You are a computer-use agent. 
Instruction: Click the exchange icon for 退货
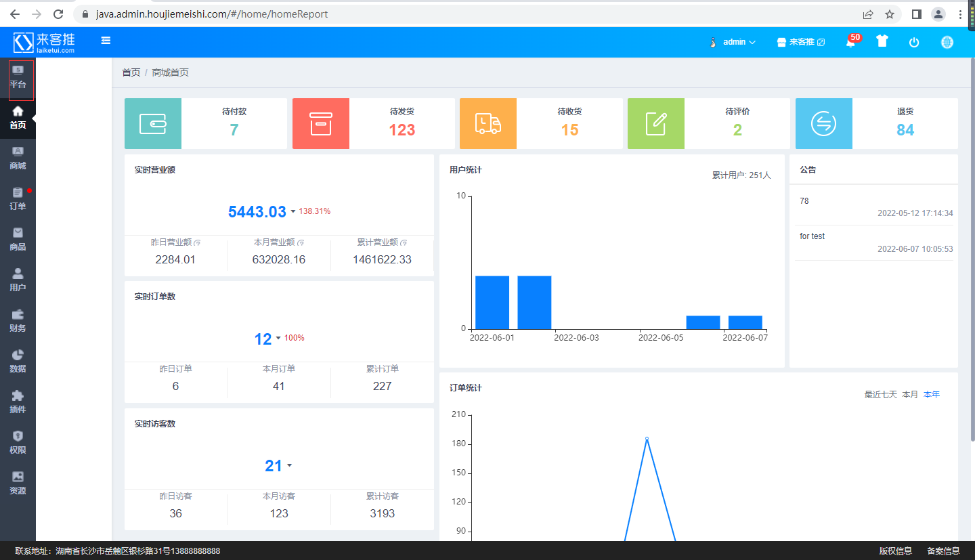pyautogui.click(x=824, y=123)
